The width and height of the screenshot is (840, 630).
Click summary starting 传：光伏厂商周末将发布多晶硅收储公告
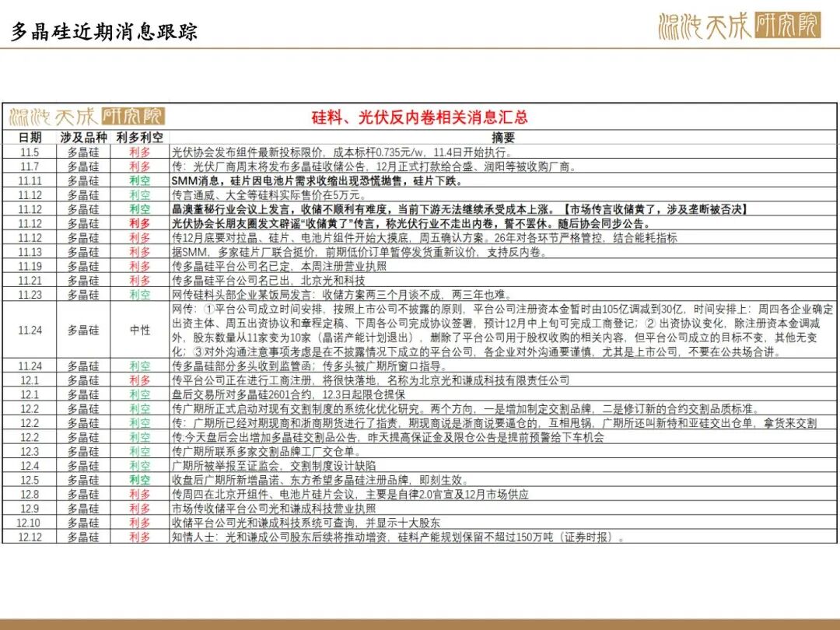pyautogui.click(x=374, y=166)
